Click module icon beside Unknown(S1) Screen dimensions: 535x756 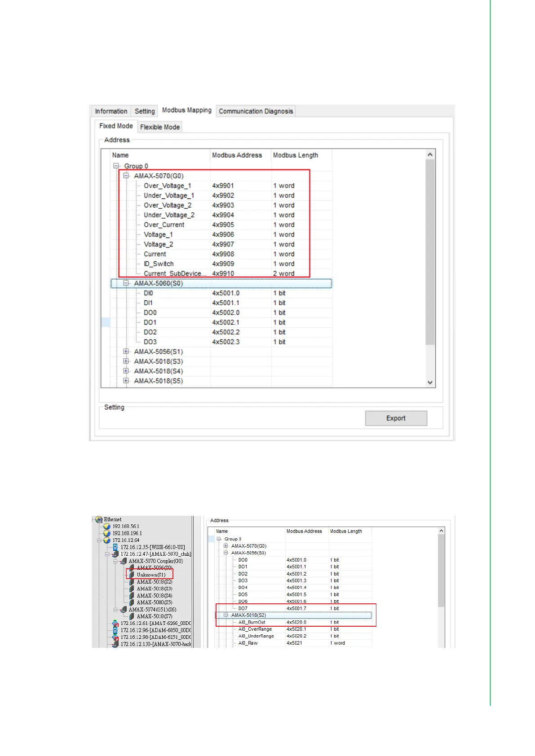coord(132,575)
